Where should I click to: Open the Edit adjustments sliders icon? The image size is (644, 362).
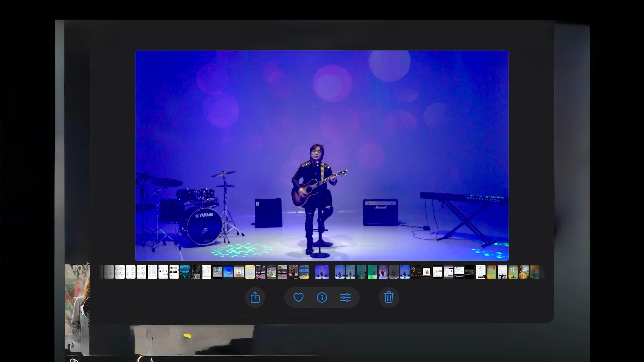point(345,297)
